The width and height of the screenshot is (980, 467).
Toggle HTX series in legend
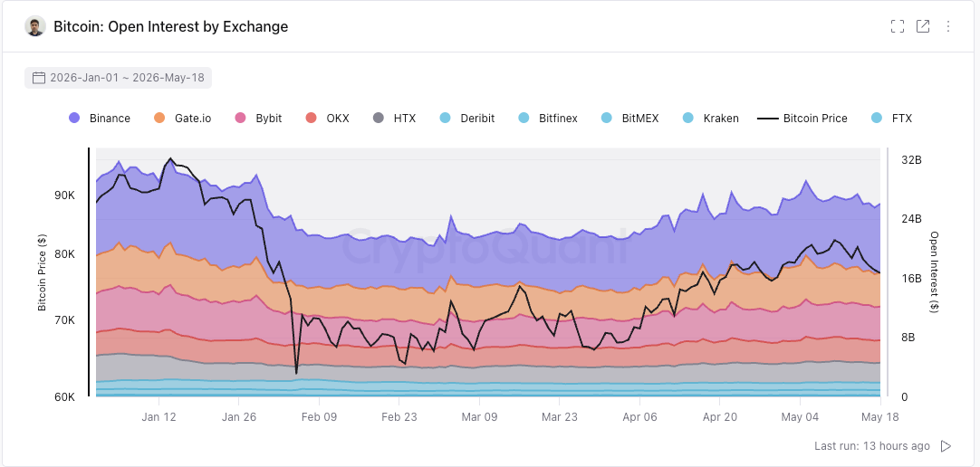(394, 118)
